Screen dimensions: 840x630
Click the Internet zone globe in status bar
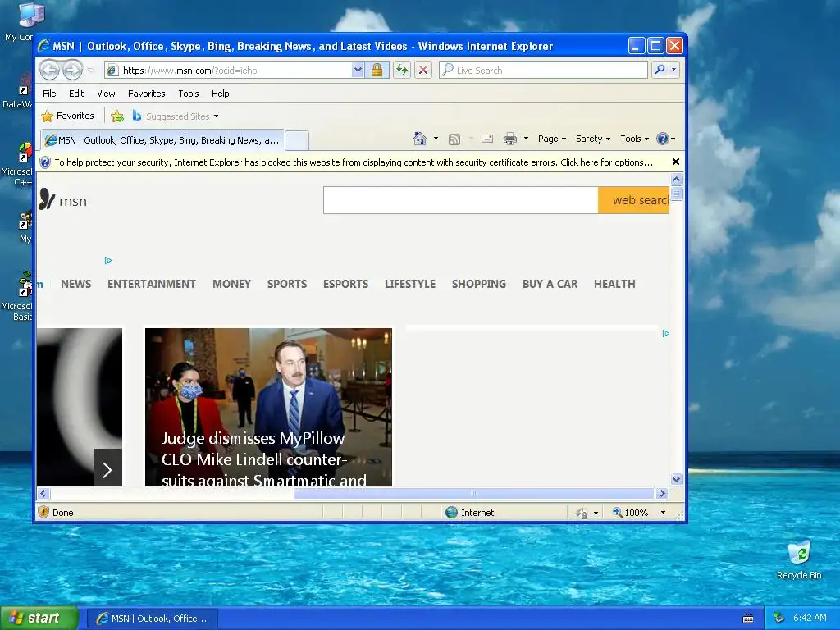pyautogui.click(x=452, y=512)
